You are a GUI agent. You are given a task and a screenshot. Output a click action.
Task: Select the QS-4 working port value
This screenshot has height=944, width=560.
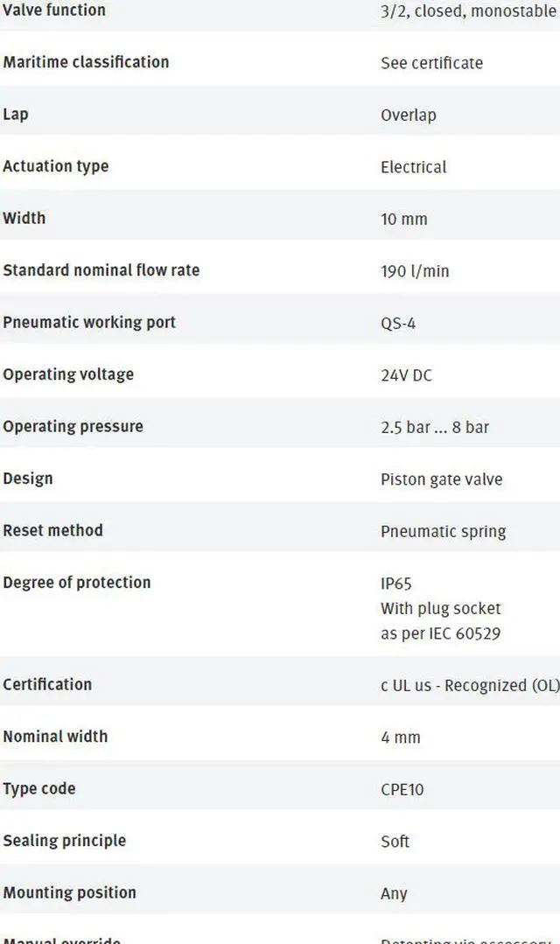398,324
